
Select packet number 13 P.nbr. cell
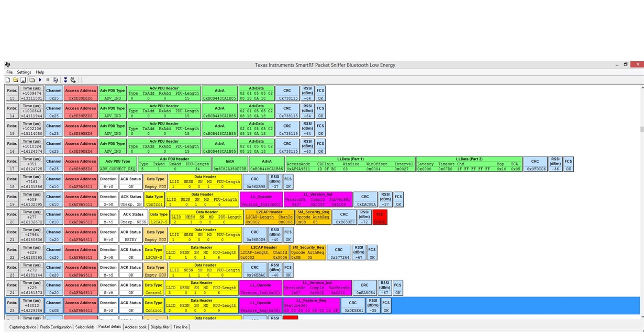(x=12, y=94)
